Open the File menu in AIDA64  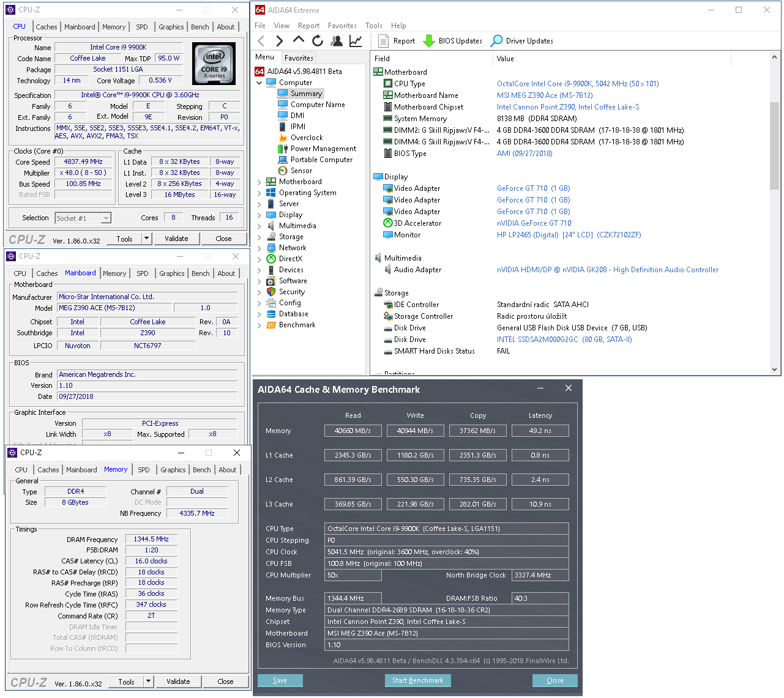click(x=260, y=26)
